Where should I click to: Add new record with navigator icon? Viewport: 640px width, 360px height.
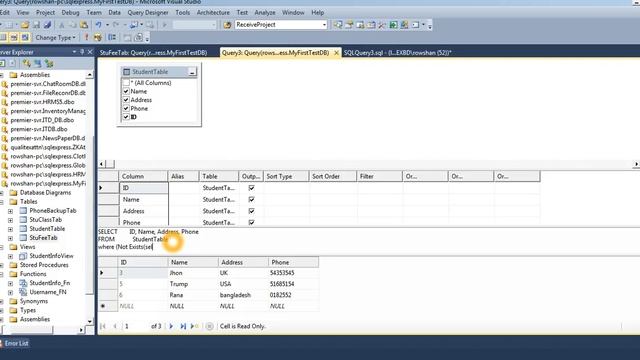click(x=194, y=326)
